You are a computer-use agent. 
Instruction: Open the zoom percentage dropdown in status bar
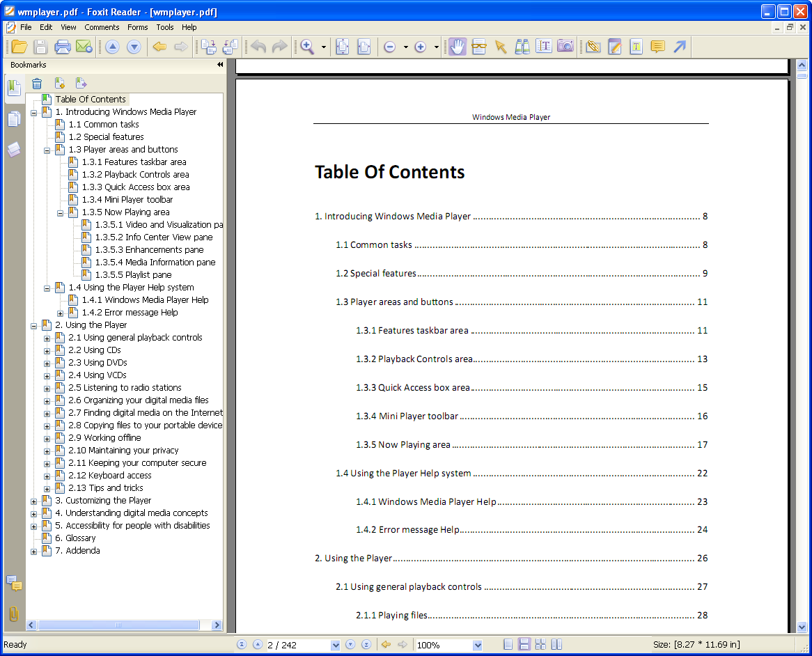(478, 645)
